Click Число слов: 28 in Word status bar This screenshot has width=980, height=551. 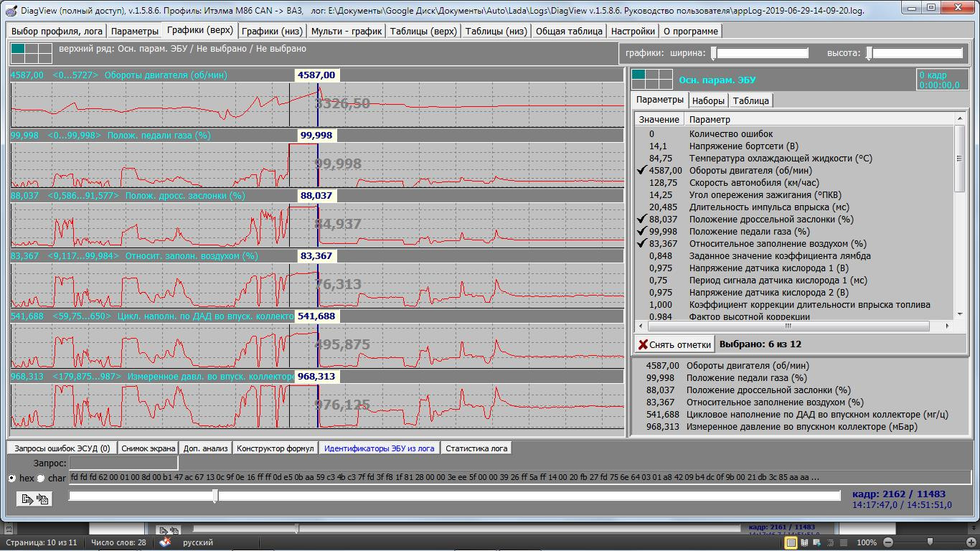(x=119, y=542)
